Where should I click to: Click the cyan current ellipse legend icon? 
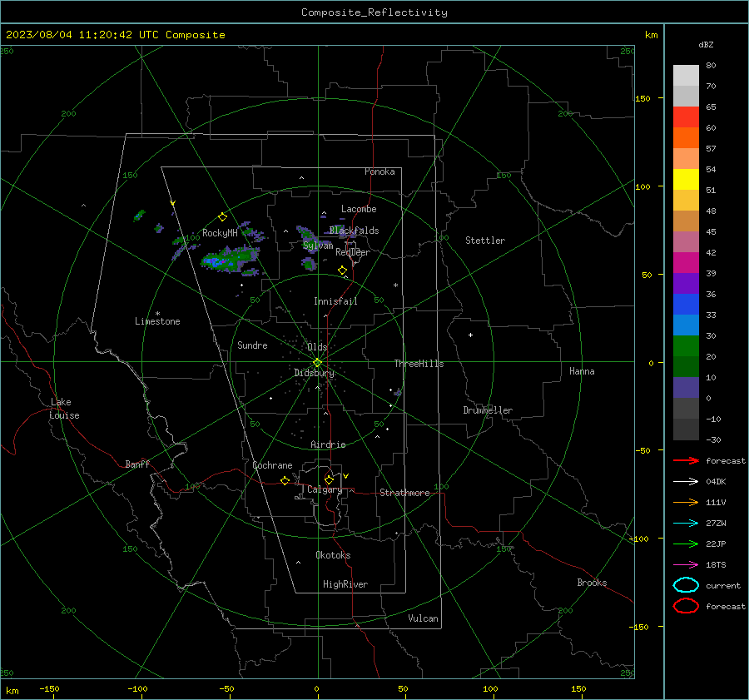pos(686,585)
